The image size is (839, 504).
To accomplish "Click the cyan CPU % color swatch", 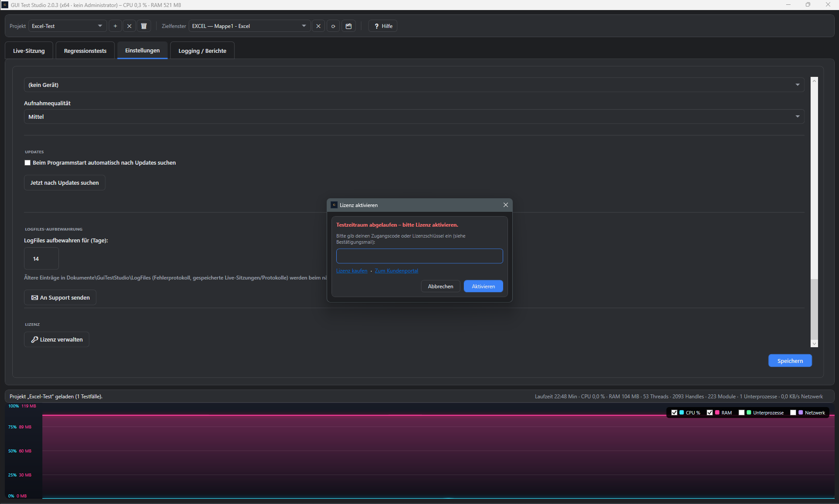I will (682, 413).
